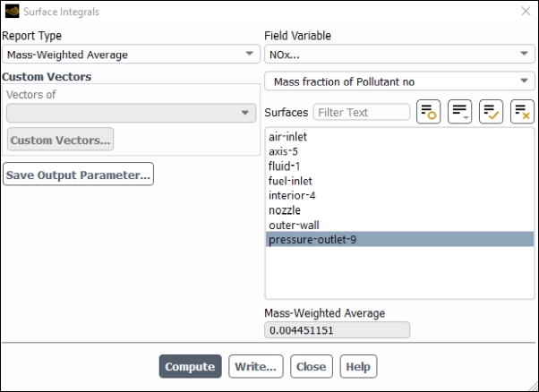Image resolution: width=539 pixels, height=392 pixels.
Task: Click the Surfaces Filter Text field
Action: [362, 112]
